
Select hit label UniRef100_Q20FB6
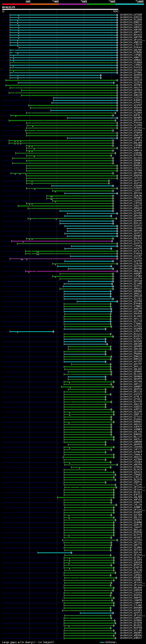coord(131,301)
